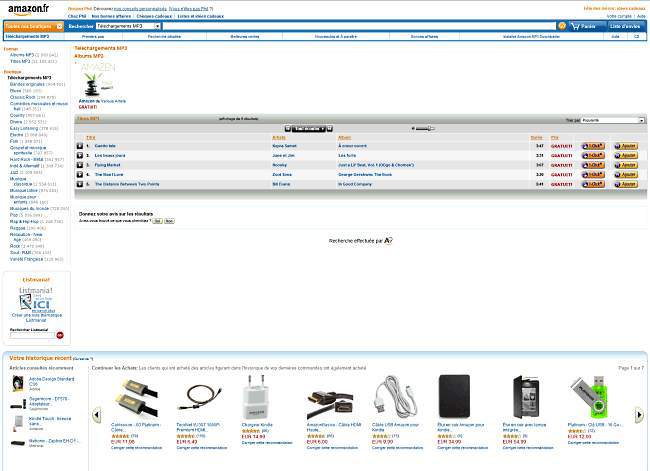Show previous recommendations with left arrow
Image resolution: width=650 pixels, height=471 pixels.
pyautogui.click(x=97, y=415)
